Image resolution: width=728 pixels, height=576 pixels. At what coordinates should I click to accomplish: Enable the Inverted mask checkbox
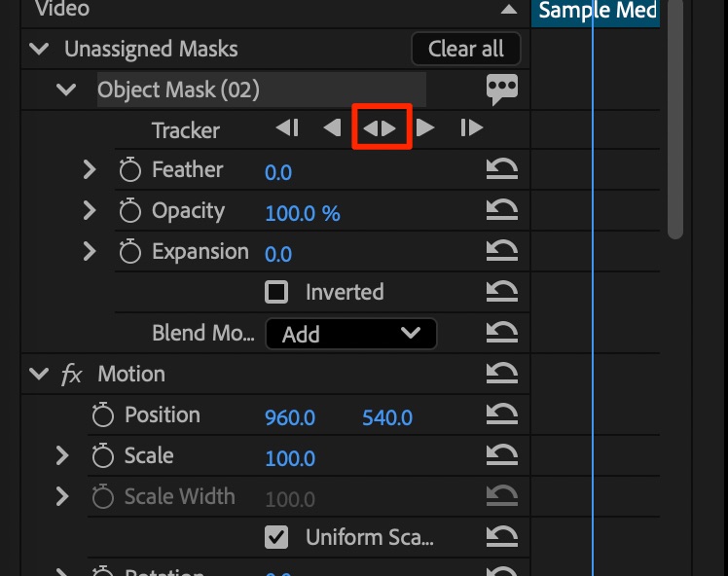276,292
